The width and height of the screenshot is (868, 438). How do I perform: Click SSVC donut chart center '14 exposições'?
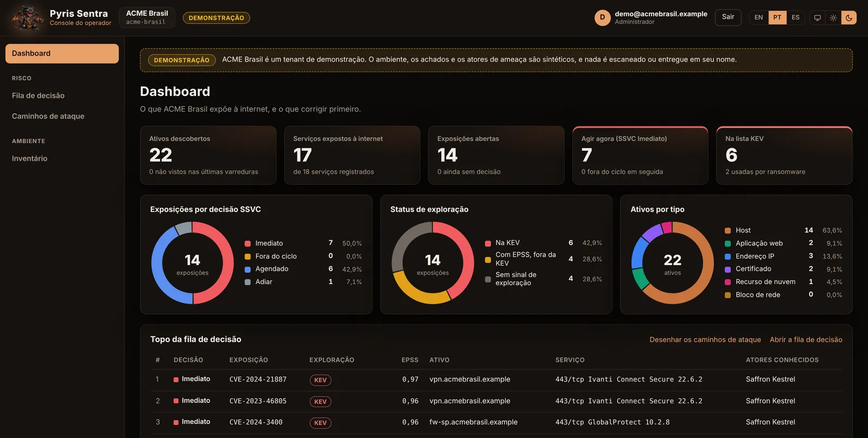pyautogui.click(x=193, y=264)
